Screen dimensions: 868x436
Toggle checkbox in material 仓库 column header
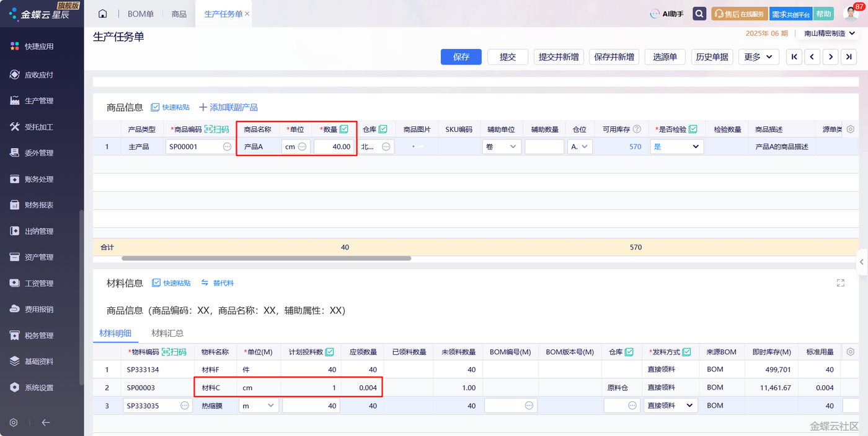point(629,352)
